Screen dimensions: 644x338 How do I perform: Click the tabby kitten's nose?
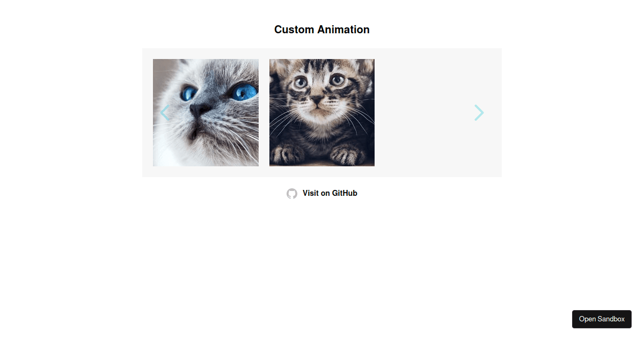click(x=318, y=100)
